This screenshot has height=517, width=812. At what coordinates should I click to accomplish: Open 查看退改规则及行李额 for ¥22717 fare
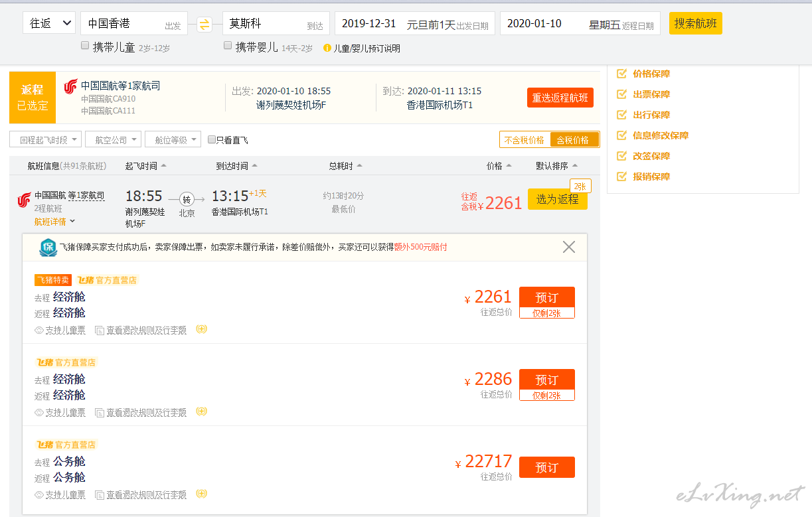coord(147,494)
